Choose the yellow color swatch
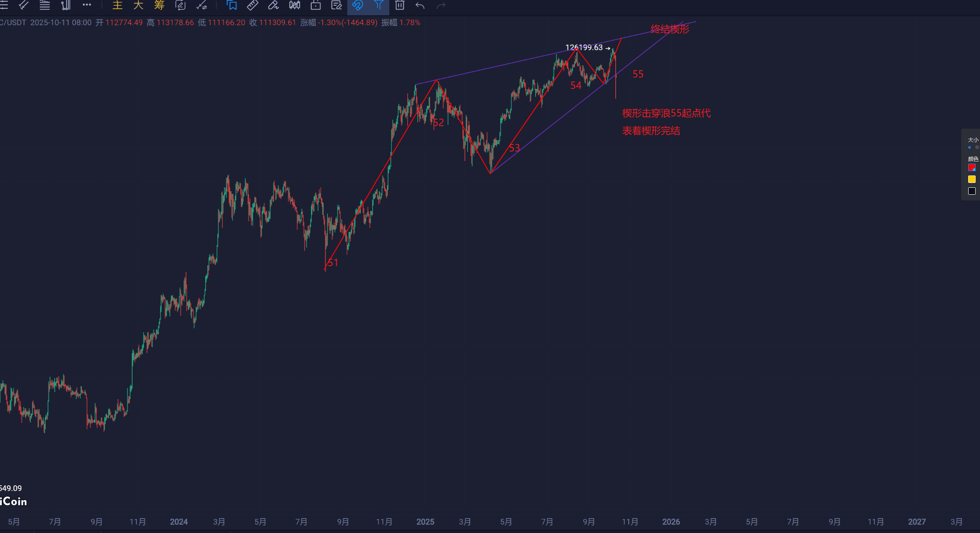980x533 pixels. [x=972, y=179]
